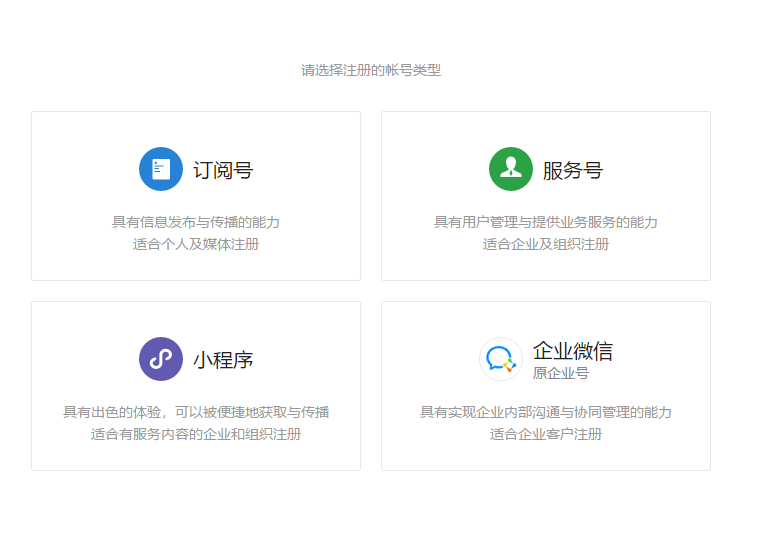Click the 原企业号 subtitle under 企业微信

click(x=561, y=373)
